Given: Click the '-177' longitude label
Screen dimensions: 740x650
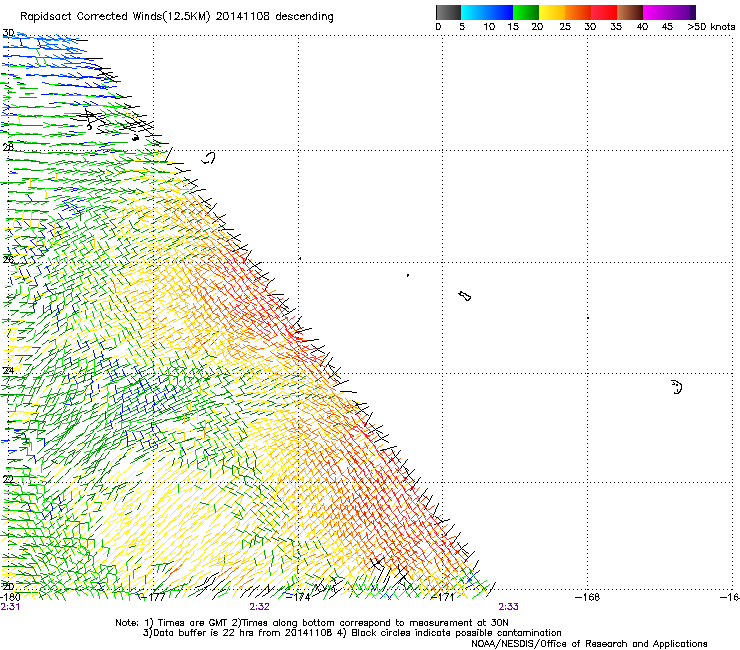Looking at the screenshot, I should (x=153, y=597).
